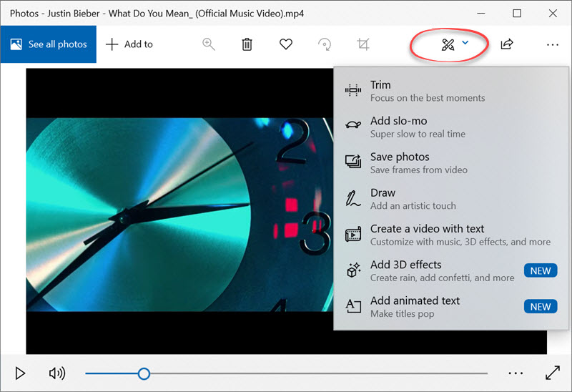Viewport: 572px width, 392px height.
Task: Play the video
Action: [20, 373]
